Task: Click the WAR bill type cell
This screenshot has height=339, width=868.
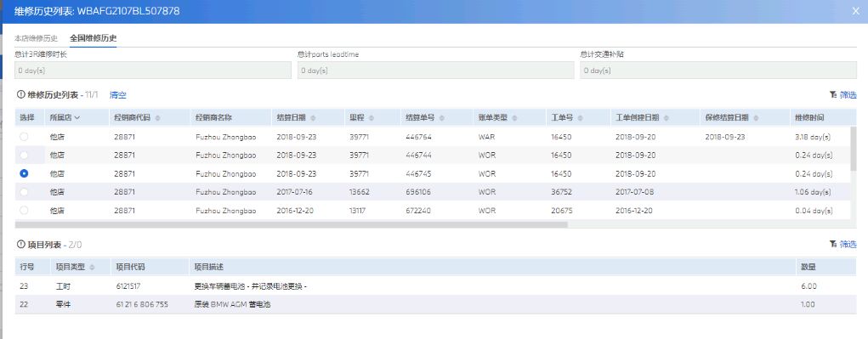Action: click(x=486, y=137)
